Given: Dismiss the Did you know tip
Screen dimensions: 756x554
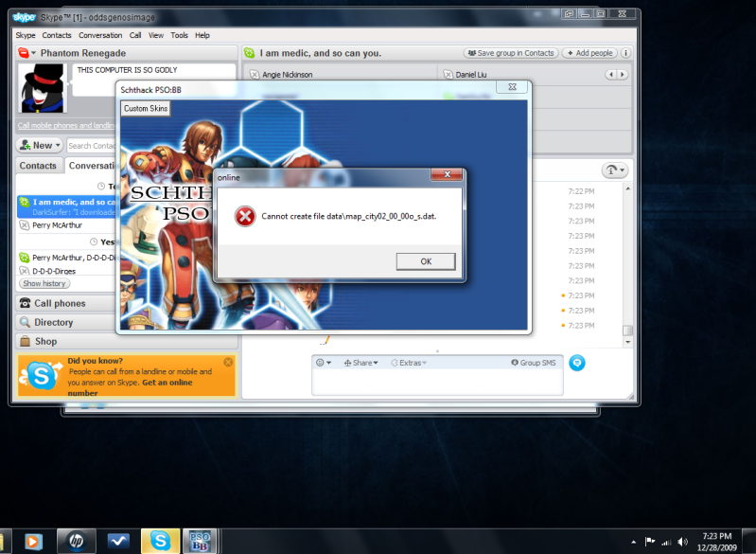Looking at the screenshot, I should tap(228, 362).
